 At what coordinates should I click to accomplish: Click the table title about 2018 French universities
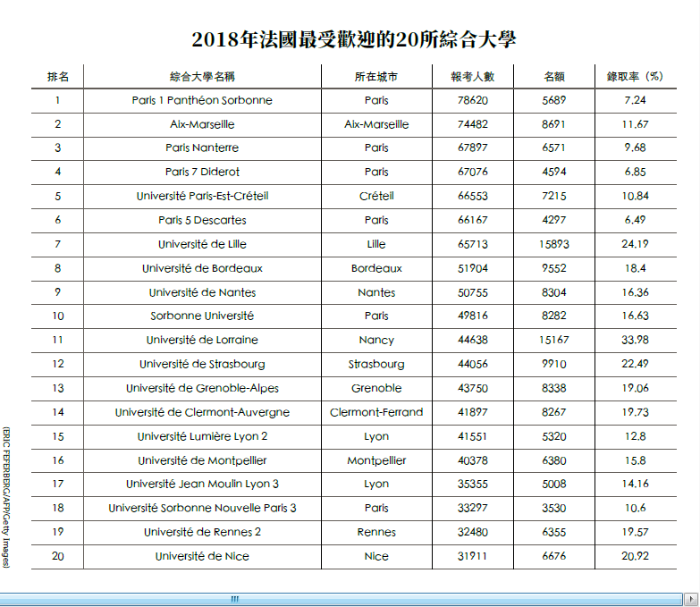point(354,40)
